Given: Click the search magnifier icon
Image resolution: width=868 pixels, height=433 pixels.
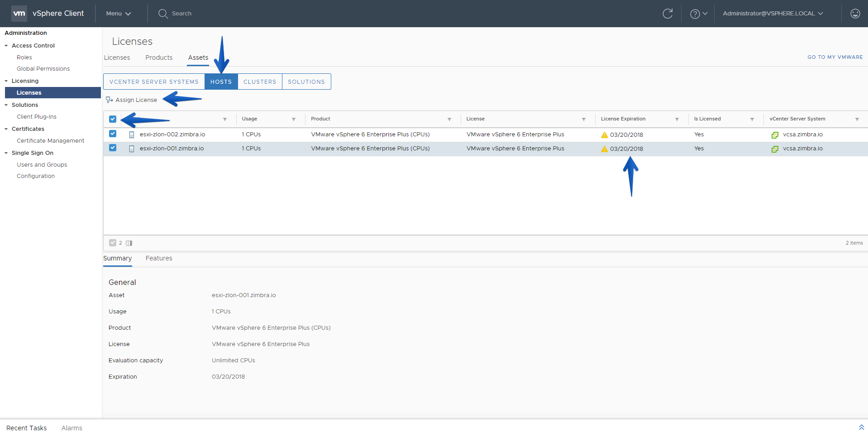Looking at the screenshot, I should pos(163,14).
